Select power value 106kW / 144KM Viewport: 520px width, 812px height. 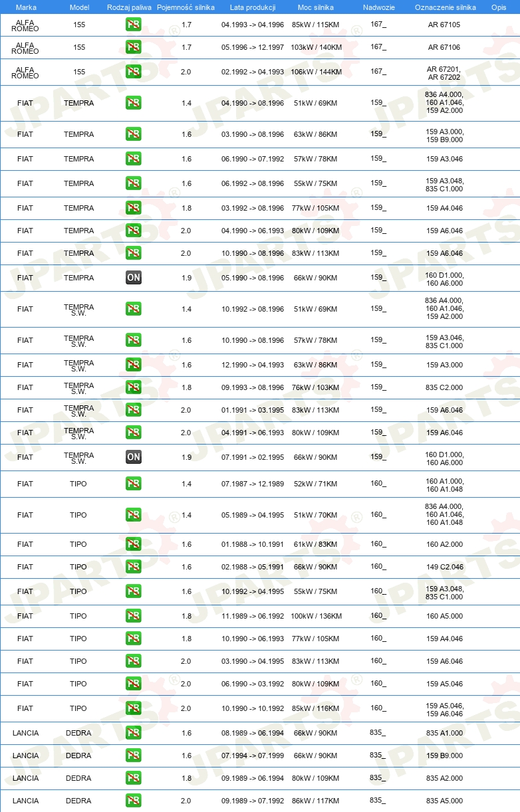click(x=316, y=72)
